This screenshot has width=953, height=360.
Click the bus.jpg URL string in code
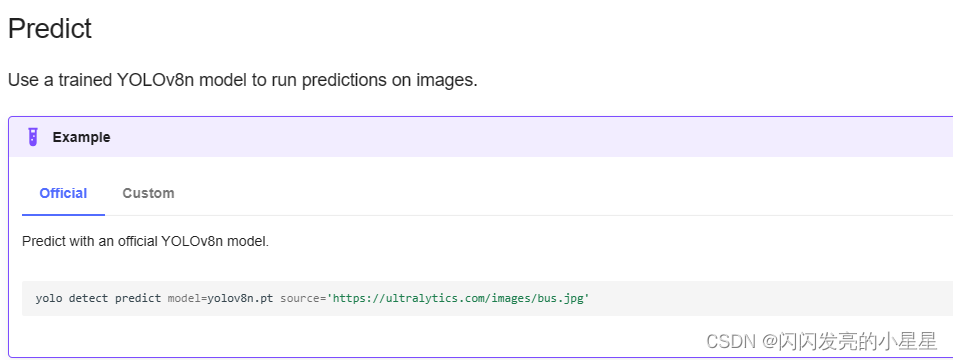(459, 299)
